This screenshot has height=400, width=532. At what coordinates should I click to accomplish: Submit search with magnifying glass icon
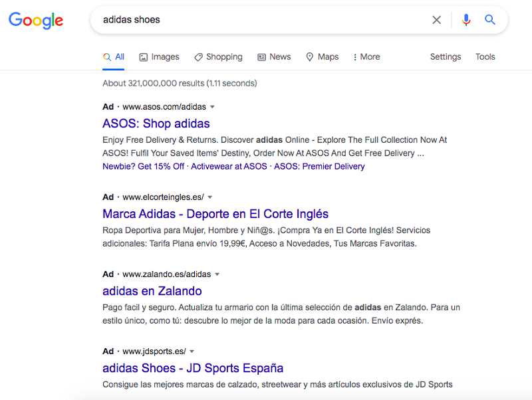tap(490, 20)
